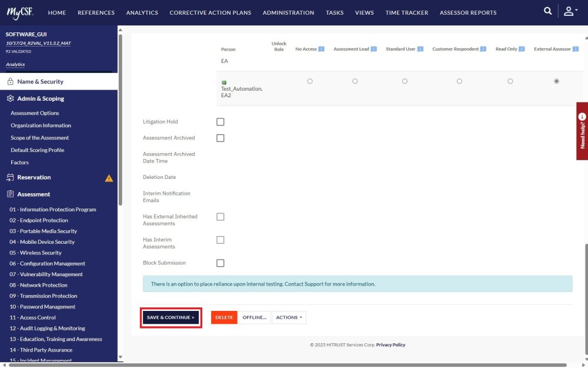Open 02 - Endpoint Protection
Image resolution: width=588 pixels, height=368 pixels.
click(x=39, y=220)
